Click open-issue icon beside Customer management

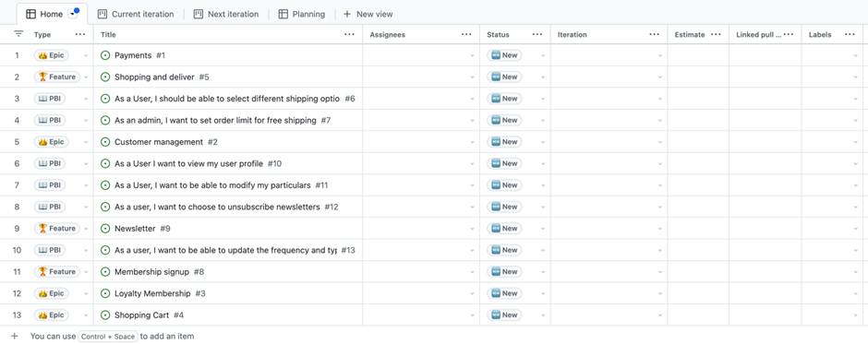click(x=105, y=142)
